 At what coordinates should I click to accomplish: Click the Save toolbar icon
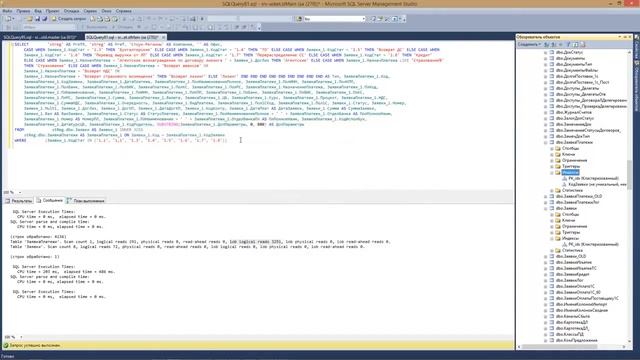37,19
